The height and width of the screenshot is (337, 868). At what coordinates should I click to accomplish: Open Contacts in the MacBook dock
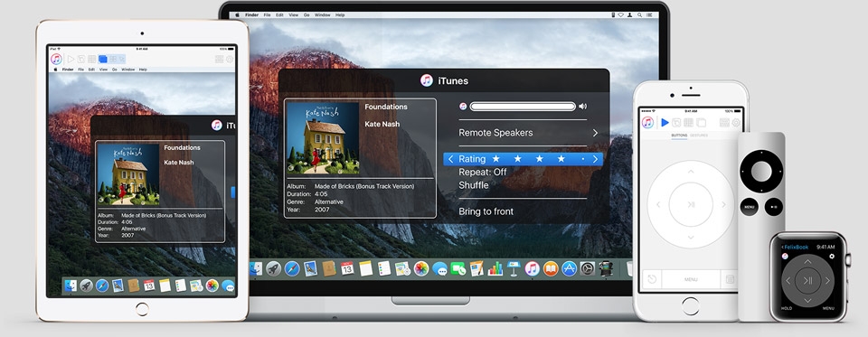click(329, 268)
